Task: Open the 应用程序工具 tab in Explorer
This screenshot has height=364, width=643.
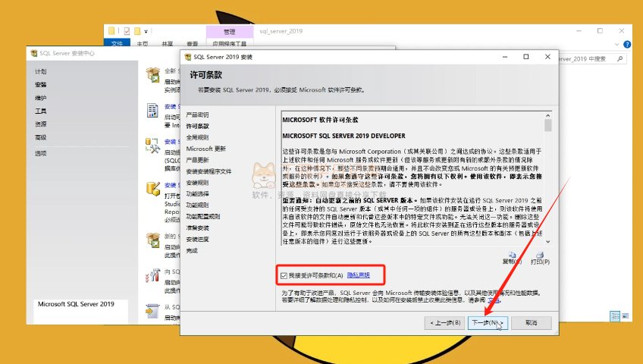Action: tap(230, 43)
